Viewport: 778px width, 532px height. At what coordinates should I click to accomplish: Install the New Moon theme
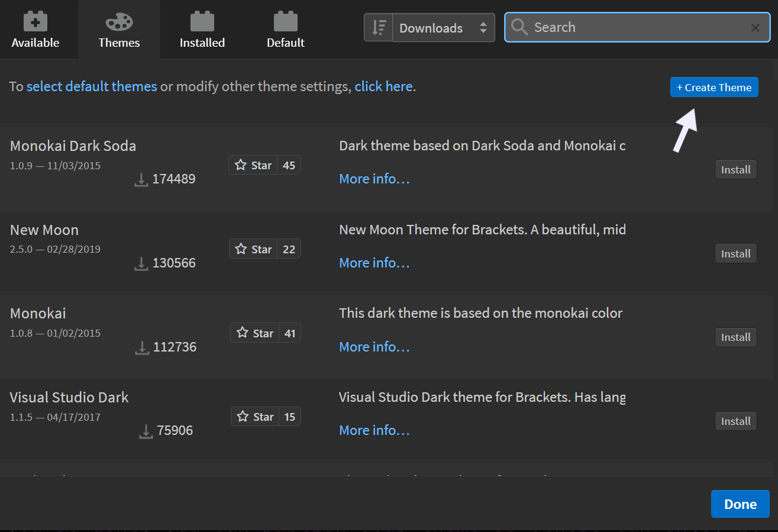pyautogui.click(x=736, y=254)
